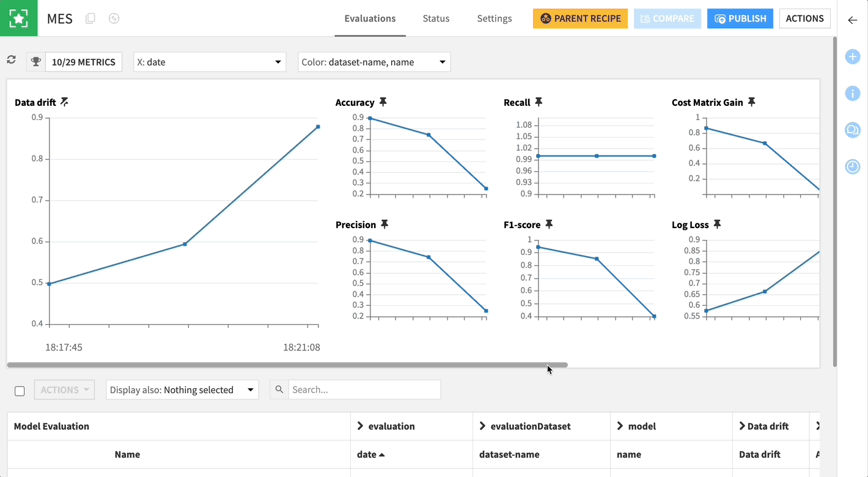Open the Display also dropdown
The width and height of the screenshot is (868, 477).
click(182, 390)
